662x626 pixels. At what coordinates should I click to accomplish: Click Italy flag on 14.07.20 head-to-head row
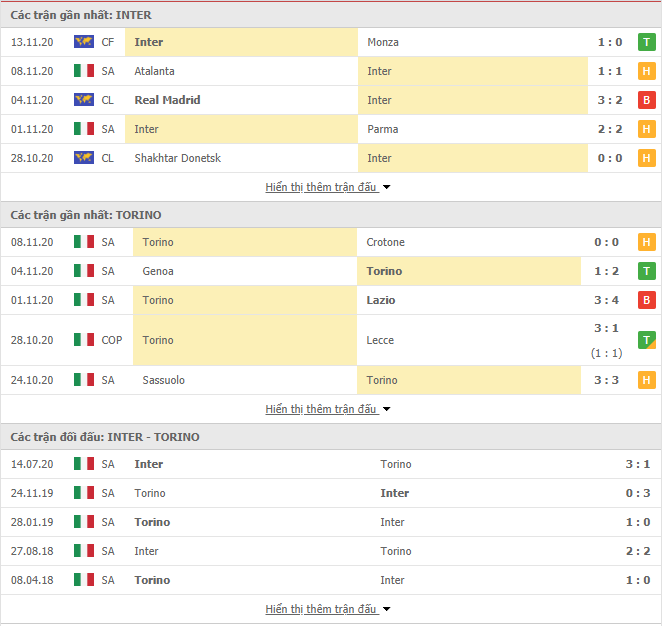(x=84, y=463)
